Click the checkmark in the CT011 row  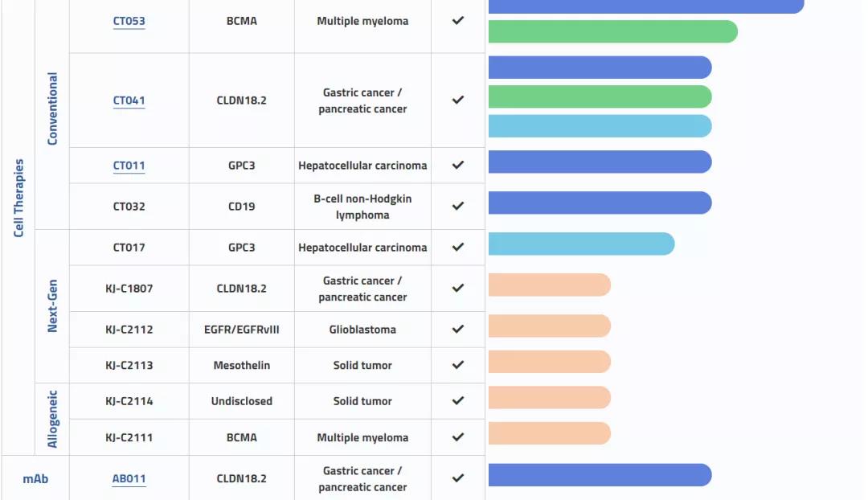(458, 166)
